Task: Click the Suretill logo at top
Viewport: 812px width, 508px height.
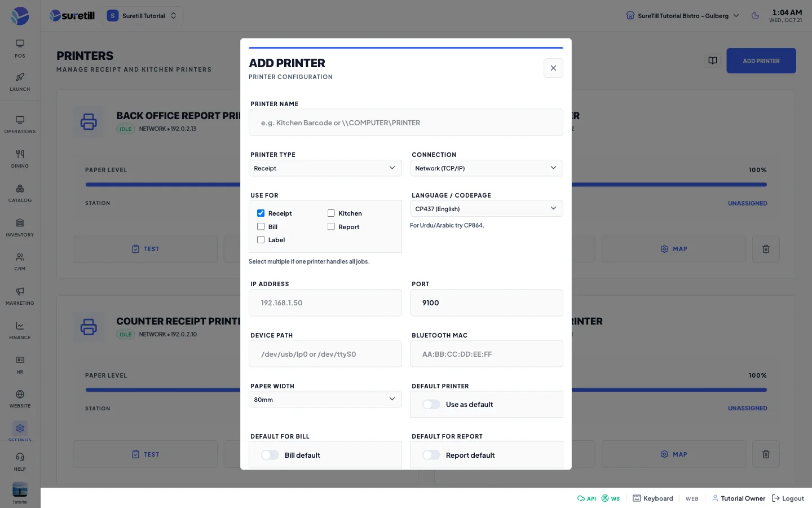Action: (72, 16)
